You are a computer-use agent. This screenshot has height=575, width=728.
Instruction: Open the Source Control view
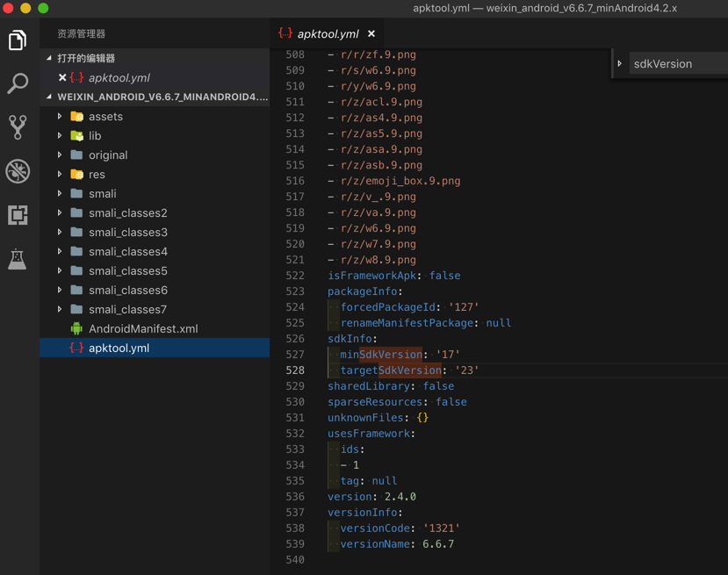pos(18,127)
